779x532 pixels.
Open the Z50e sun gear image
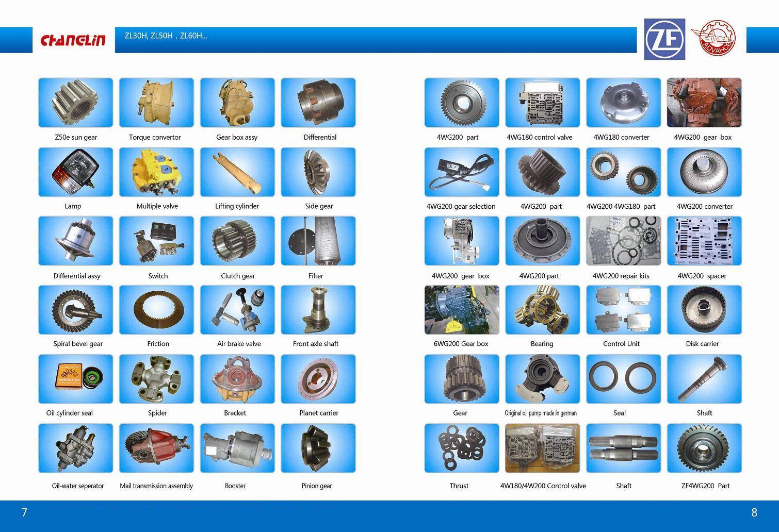[x=75, y=103]
